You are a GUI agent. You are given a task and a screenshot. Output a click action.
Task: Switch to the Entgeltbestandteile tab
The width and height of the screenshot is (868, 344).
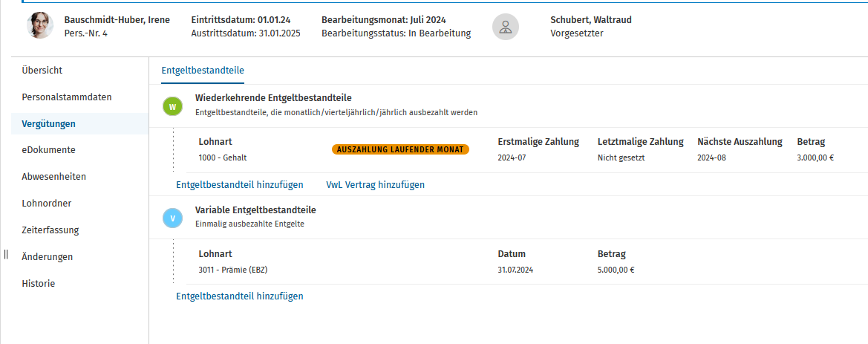203,71
